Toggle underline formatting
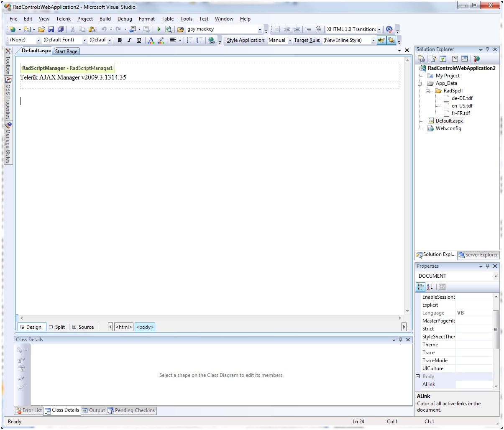The image size is (504, 430). pos(139,40)
